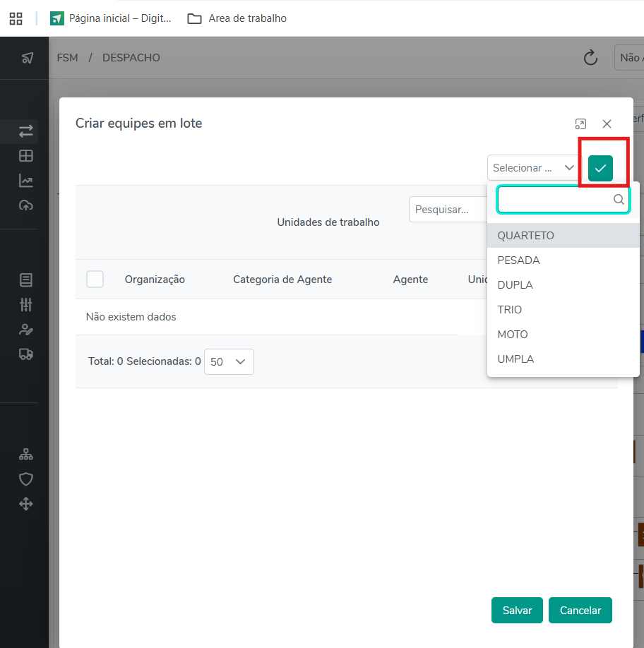Click the truck sidebar icon
Viewport: 644px width, 648px height.
point(26,354)
